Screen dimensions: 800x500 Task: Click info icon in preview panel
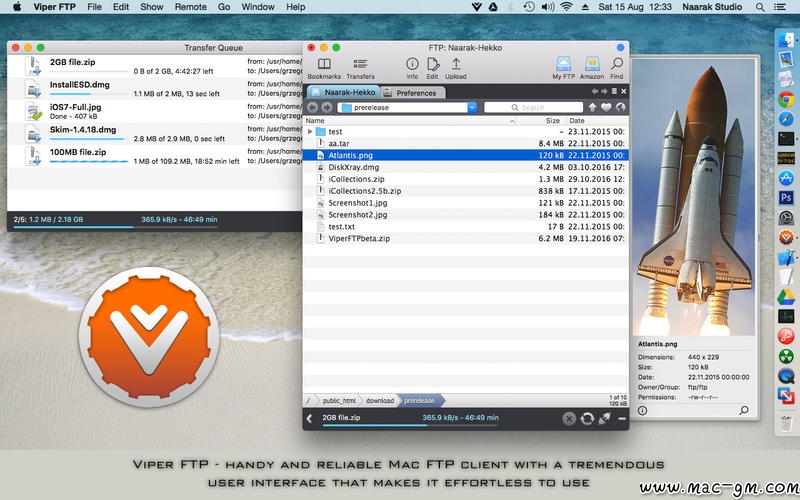(x=642, y=410)
